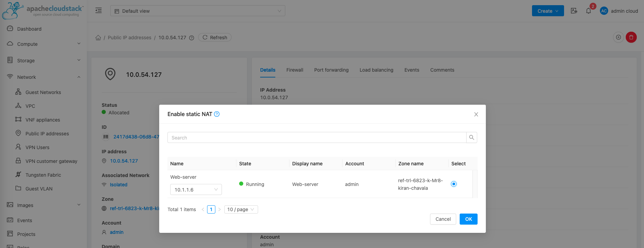Click the Events calendar icon in the sidebar
This screenshot has height=248, width=644.
(10, 220)
